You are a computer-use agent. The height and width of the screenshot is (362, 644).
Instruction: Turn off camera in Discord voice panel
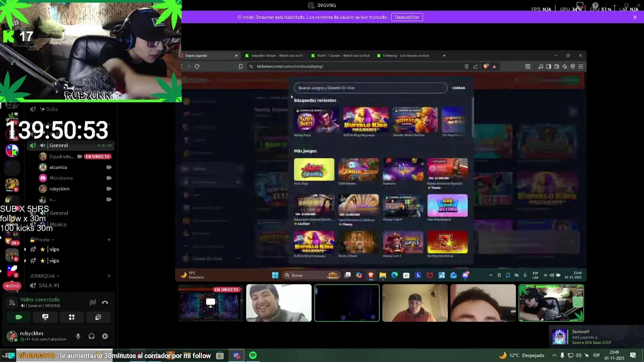[x=19, y=317]
